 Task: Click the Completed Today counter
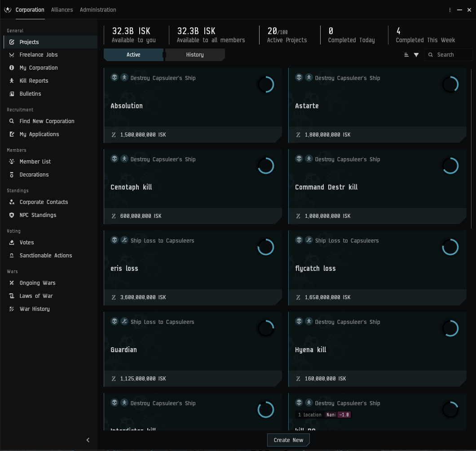click(x=351, y=35)
